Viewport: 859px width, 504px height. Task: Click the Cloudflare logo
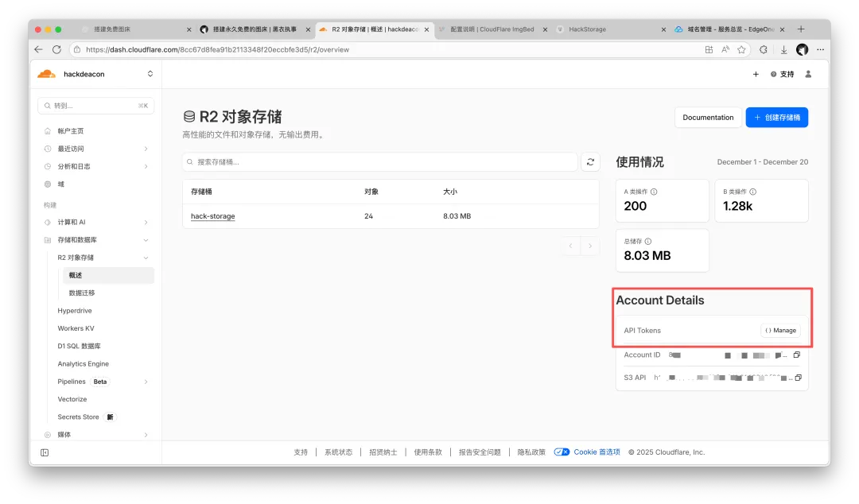click(47, 74)
